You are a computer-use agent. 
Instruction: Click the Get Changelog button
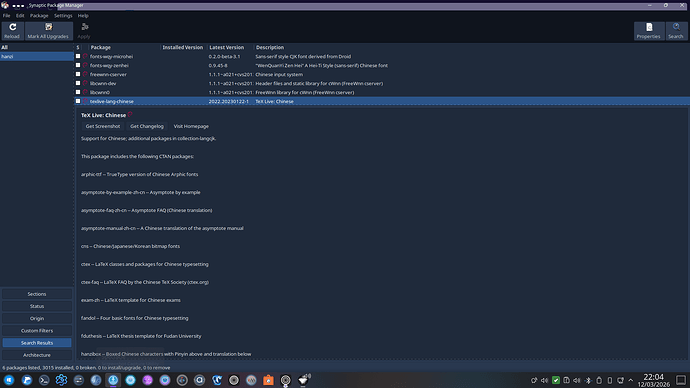pos(147,126)
